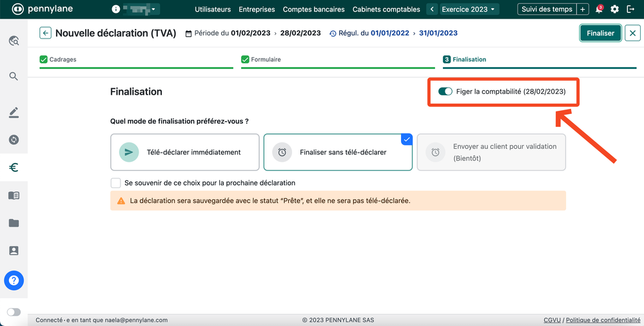Check Se souvenir de ce choix checkbox

[x=116, y=183]
